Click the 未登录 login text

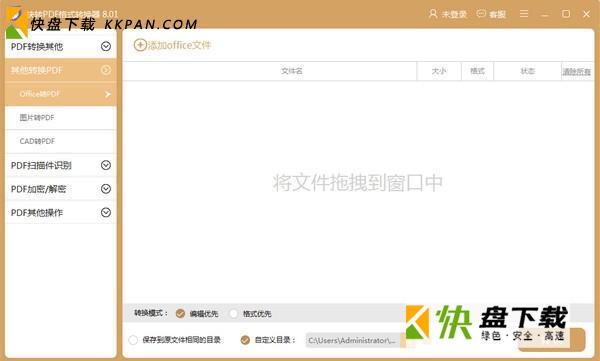click(x=455, y=15)
